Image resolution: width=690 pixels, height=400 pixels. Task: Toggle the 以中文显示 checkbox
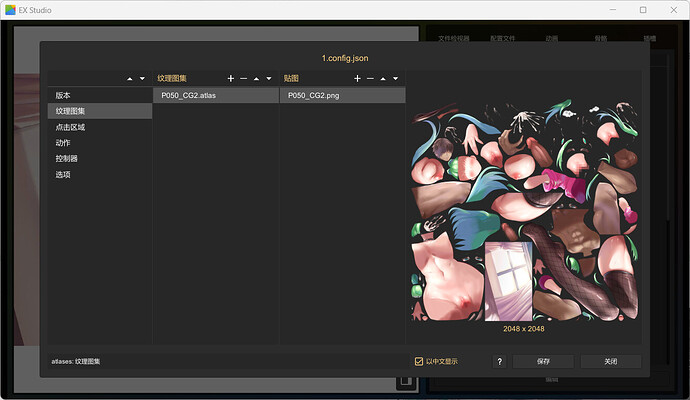click(x=418, y=361)
